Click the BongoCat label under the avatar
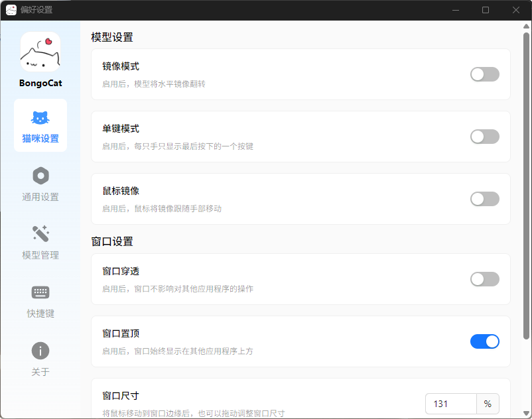The height and width of the screenshot is (419, 532). click(x=40, y=83)
